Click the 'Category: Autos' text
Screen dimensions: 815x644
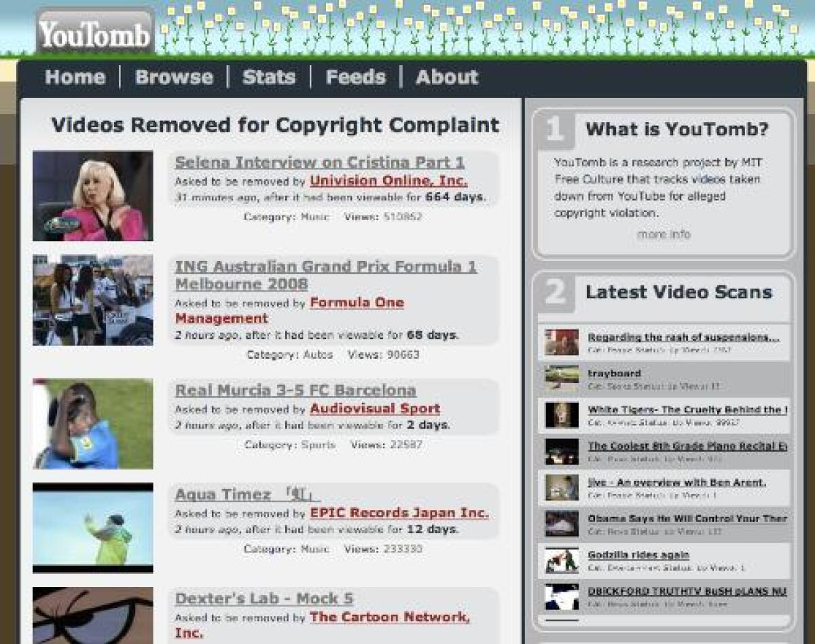click(x=289, y=355)
